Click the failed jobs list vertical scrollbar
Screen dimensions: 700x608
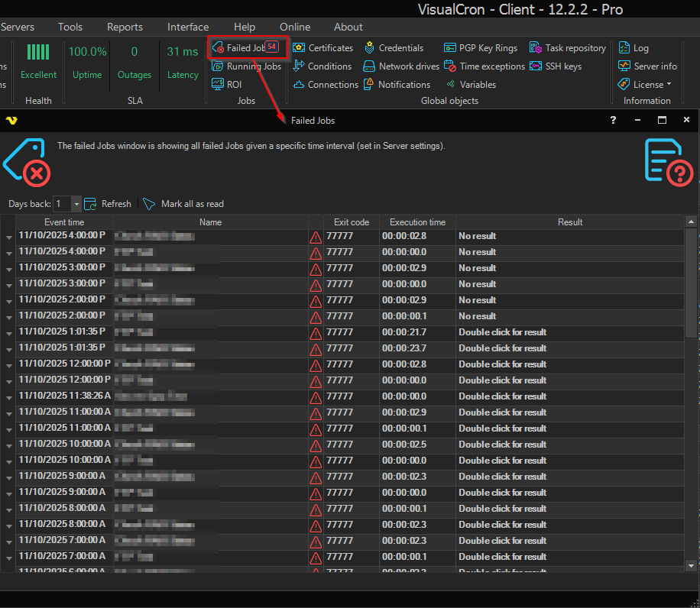(691, 283)
